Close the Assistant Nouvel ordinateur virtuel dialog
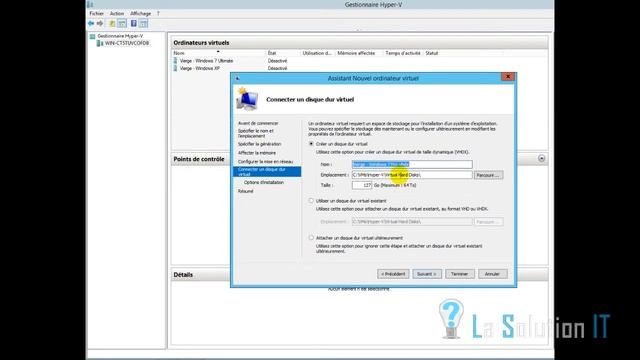 click(x=508, y=77)
